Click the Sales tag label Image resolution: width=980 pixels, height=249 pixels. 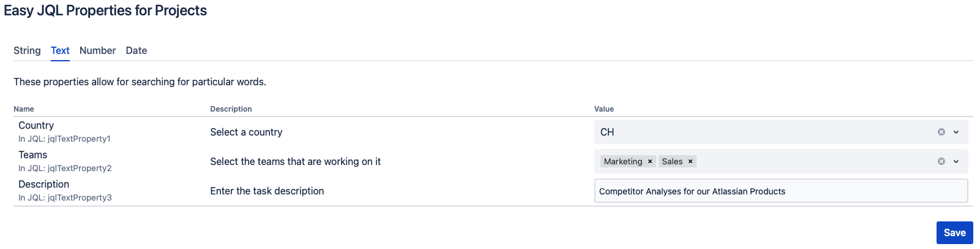(x=671, y=161)
